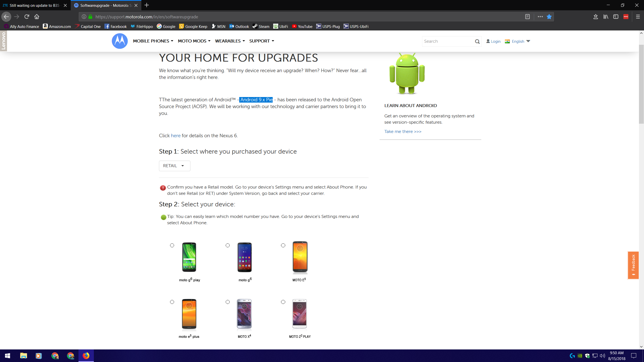This screenshot has height=362, width=644.
Task: Focus the site Search input field
Action: pos(448,41)
